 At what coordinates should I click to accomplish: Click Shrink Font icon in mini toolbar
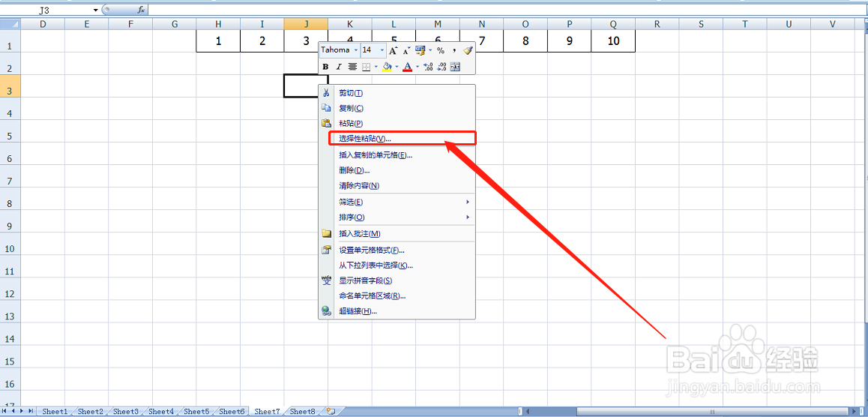click(x=406, y=50)
